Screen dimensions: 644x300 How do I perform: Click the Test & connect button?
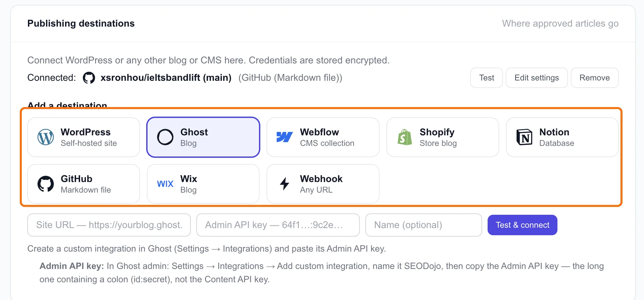coord(522,225)
